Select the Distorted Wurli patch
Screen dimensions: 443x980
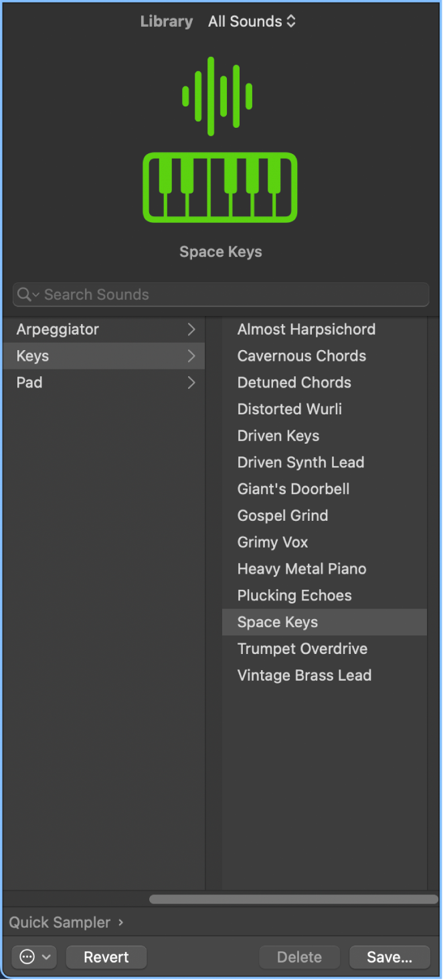(x=289, y=409)
